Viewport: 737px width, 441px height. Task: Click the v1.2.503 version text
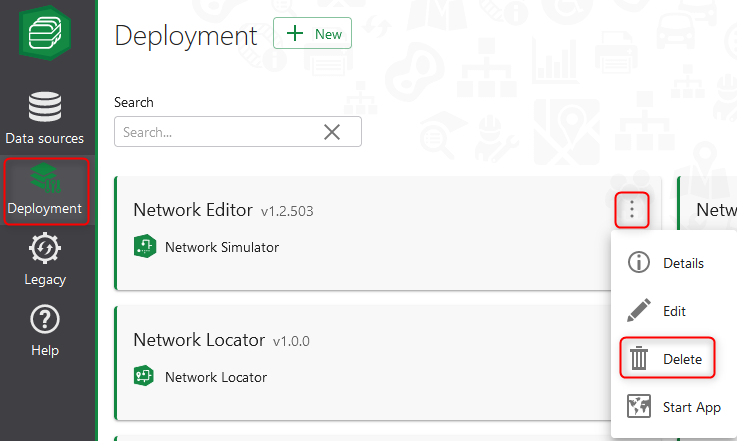click(287, 212)
